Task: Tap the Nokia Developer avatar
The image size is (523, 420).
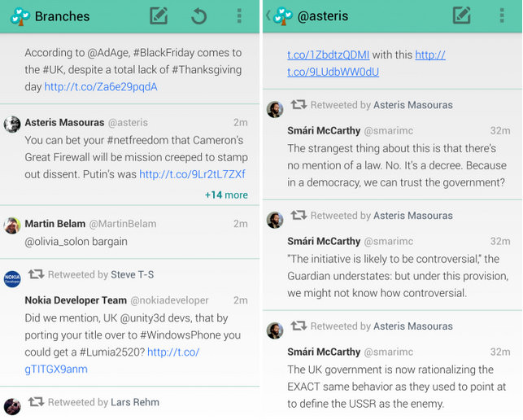Action: click(12, 279)
